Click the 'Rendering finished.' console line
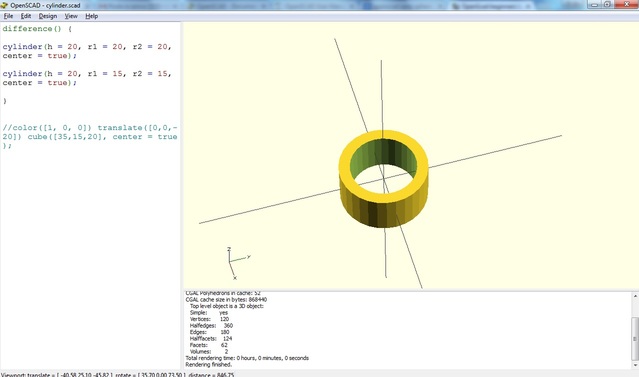The height and width of the screenshot is (377, 639). point(208,365)
